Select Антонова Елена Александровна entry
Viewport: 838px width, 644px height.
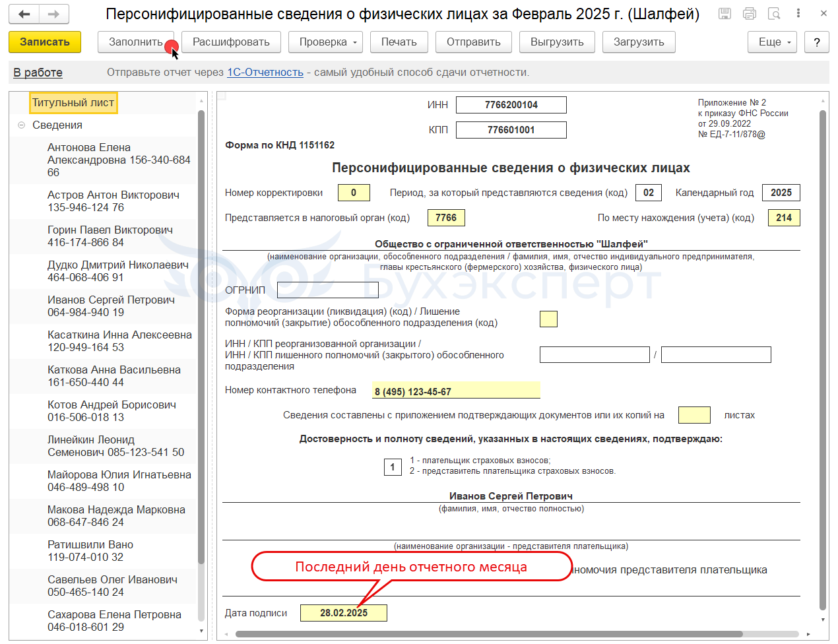pos(119,160)
